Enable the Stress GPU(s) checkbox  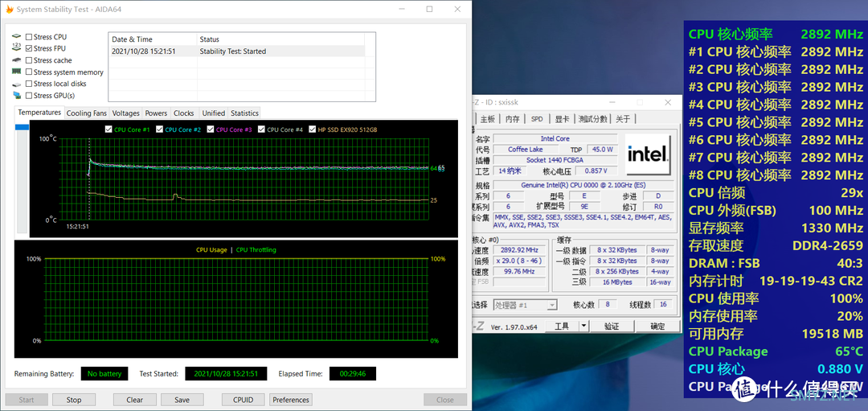point(29,95)
